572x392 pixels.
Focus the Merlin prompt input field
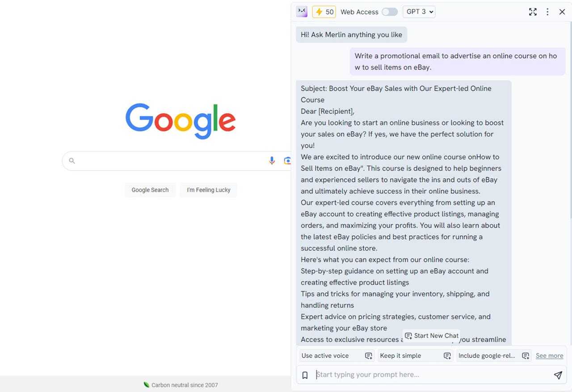431,375
